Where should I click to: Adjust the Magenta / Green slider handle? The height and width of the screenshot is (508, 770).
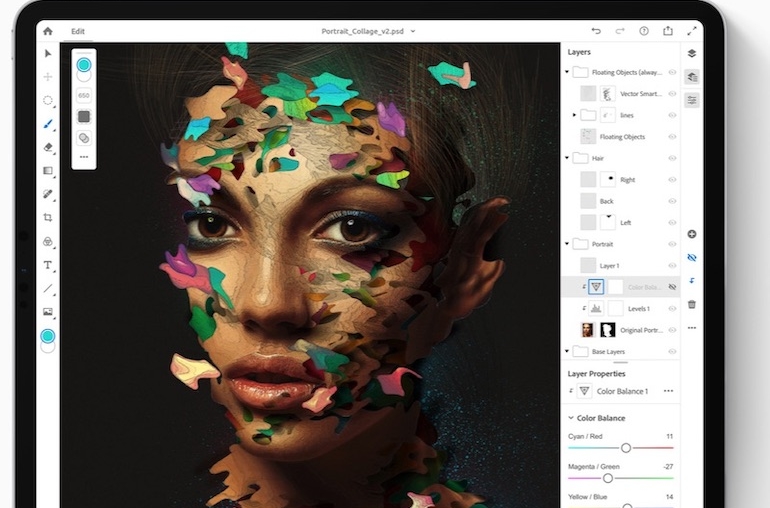point(607,478)
